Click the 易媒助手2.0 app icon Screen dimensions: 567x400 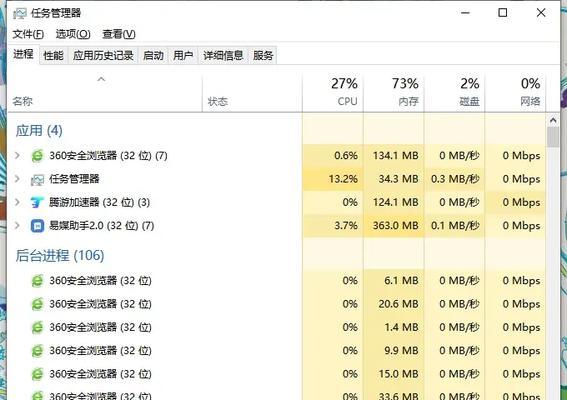tap(37, 226)
